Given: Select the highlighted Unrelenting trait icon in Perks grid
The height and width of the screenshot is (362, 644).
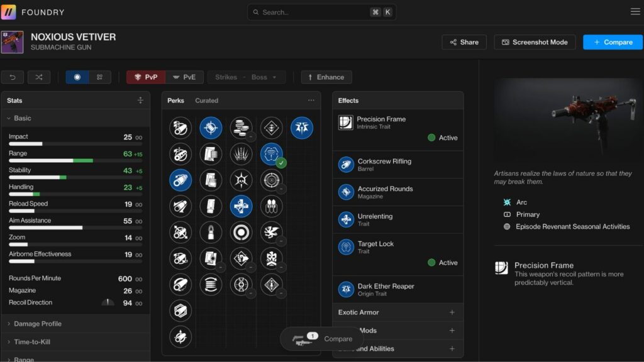Looking at the screenshot, I should pos(241,206).
